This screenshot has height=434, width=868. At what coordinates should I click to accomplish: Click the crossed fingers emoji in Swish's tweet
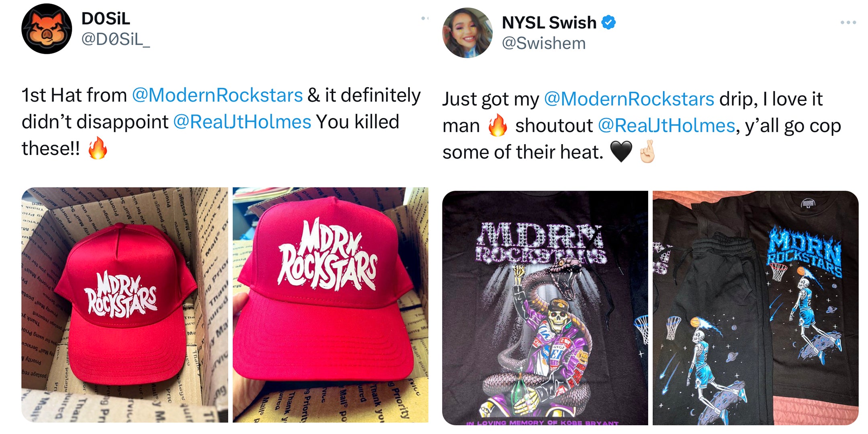click(647, 151)
